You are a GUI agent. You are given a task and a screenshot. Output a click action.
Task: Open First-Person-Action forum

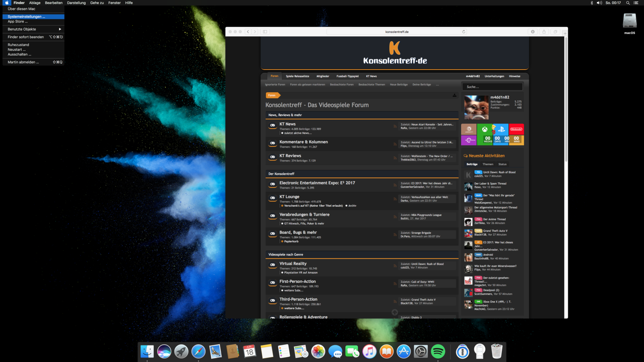click(297, 282)
